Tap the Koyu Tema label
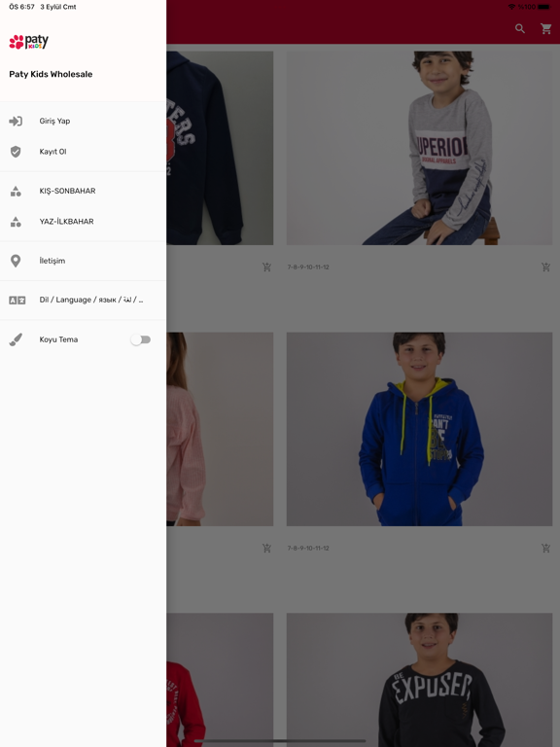The height and width of the screenshot is (747, 560). (58, 339)
